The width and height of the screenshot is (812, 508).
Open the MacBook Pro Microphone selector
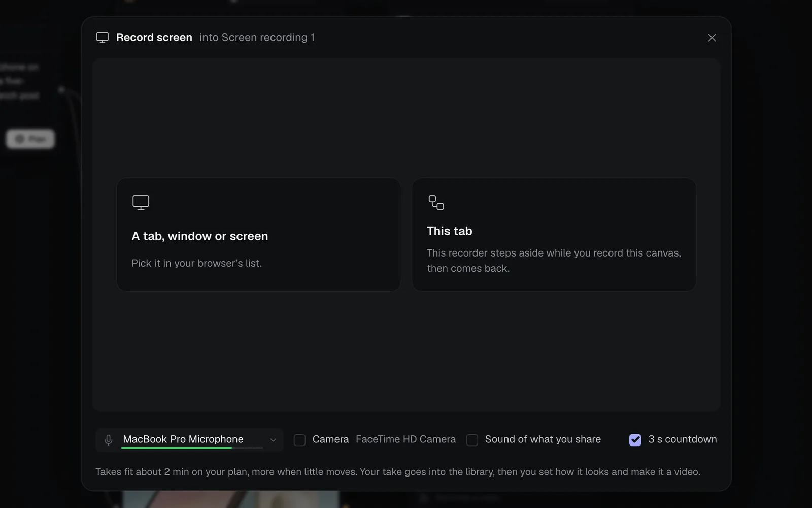[189, 440]
